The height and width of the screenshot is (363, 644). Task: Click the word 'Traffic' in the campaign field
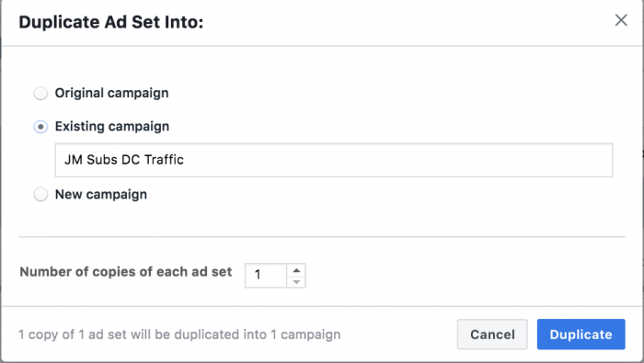(164, 160)
